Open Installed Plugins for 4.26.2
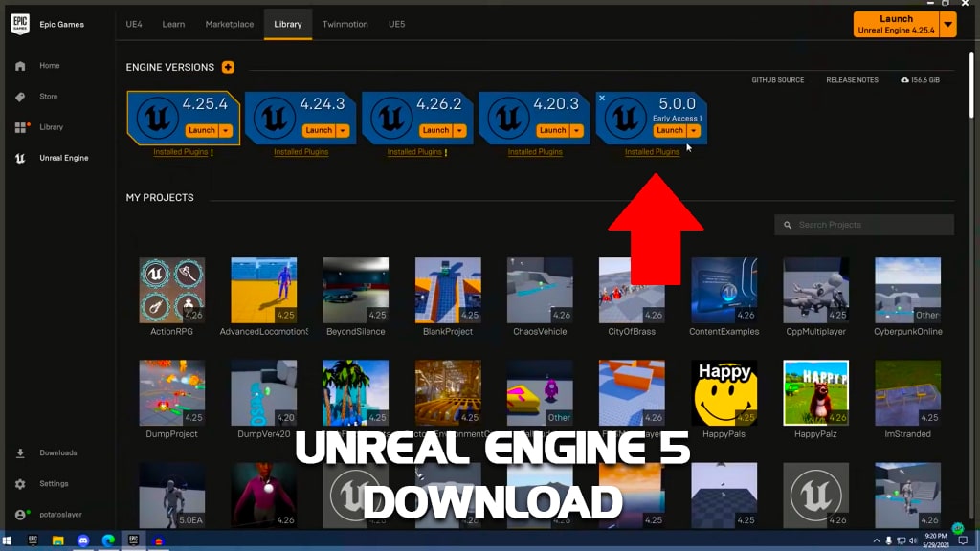Screen dimensions: 980x551 [414, 152]
